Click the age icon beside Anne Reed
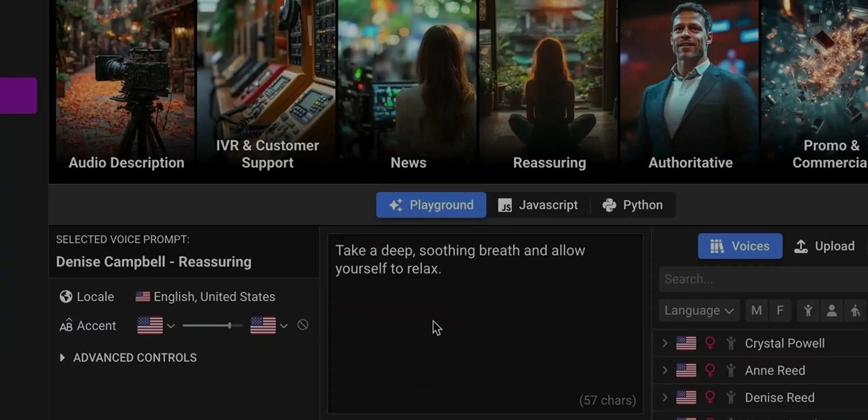Viewport: 868px width, 420px height. 731,370
